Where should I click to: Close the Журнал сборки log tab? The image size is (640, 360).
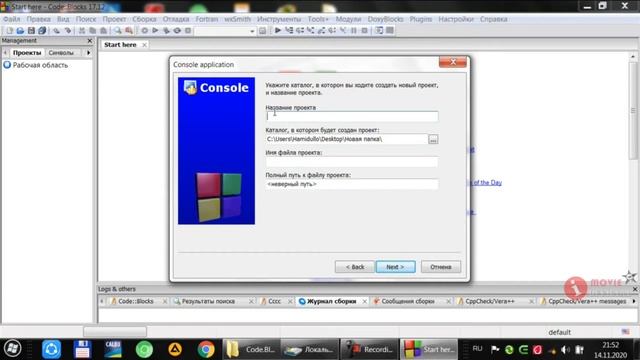(364, 301)
